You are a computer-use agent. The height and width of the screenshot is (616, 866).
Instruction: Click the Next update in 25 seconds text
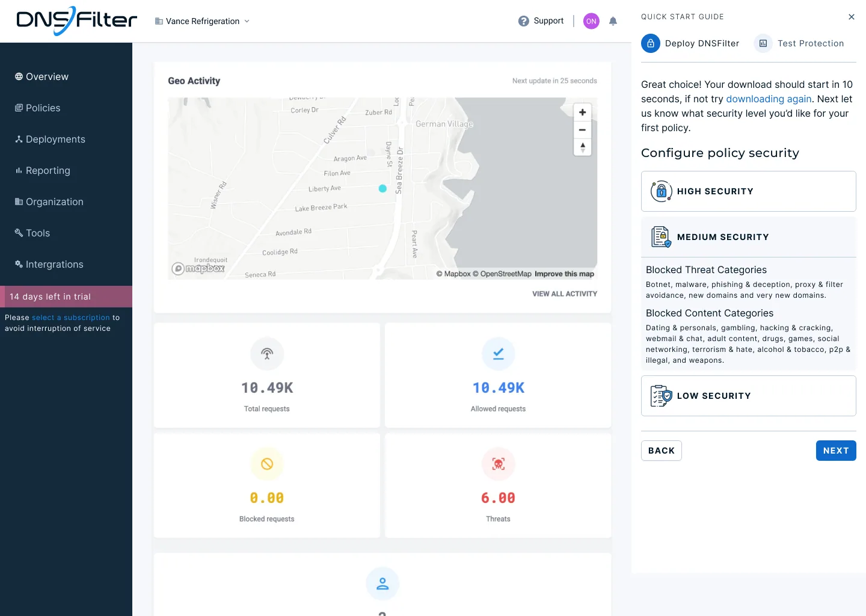point(554,81)
